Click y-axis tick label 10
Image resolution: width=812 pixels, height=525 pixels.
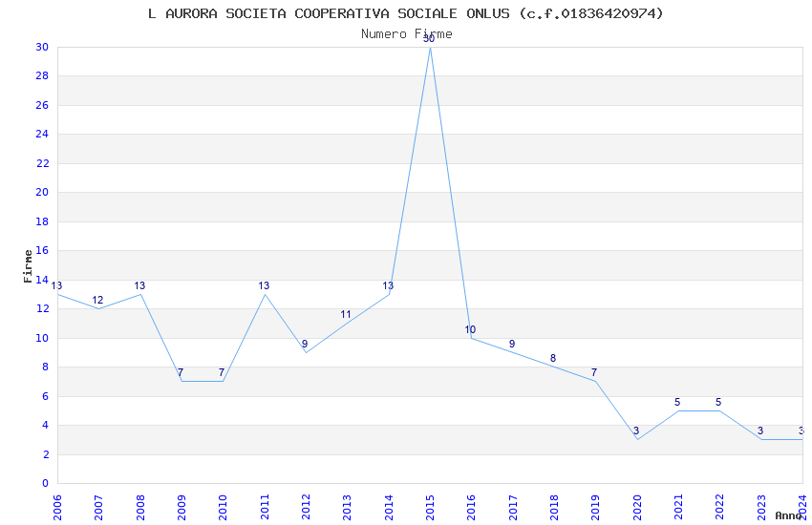[42, 338]
